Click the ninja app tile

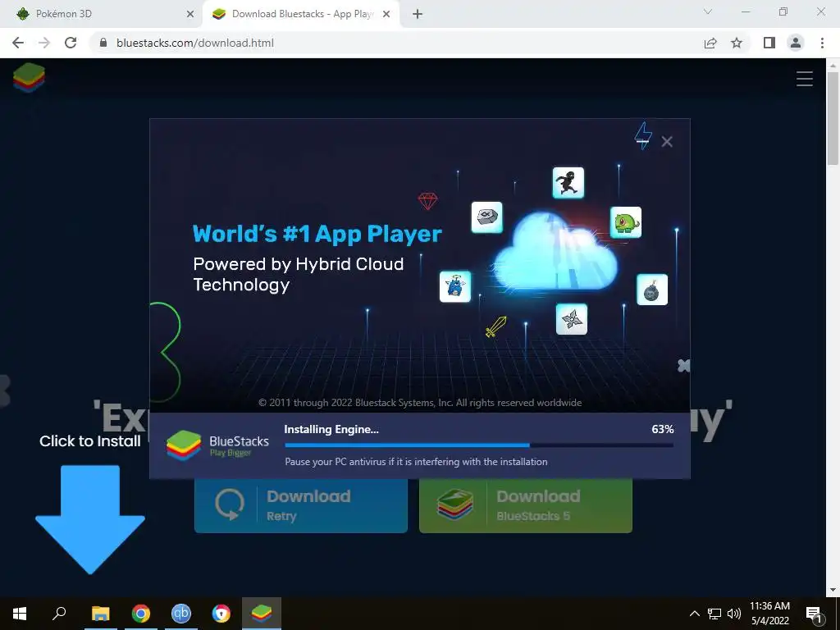pos(568,183)
